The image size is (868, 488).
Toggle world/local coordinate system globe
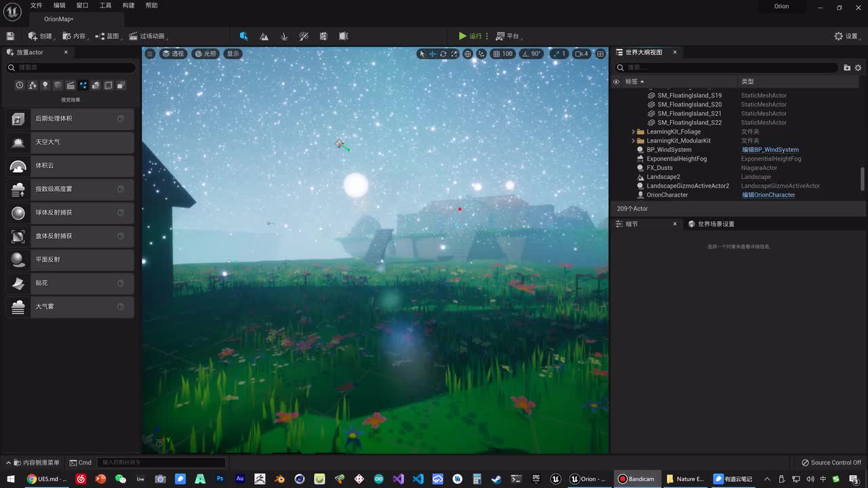[x=468, y=54]
